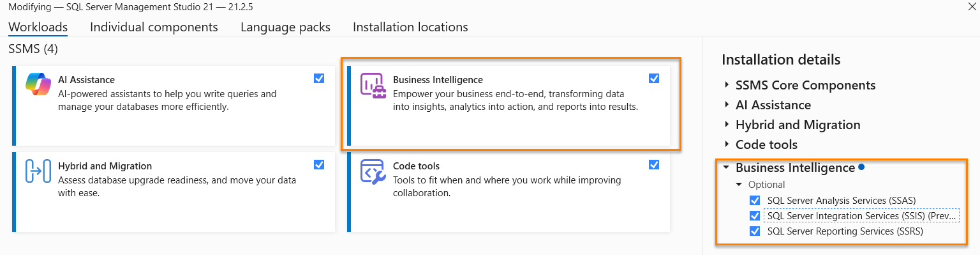Viewport: 980px width, 255px height.
Task: Close the installer window with X
Action: coord(971,6)
